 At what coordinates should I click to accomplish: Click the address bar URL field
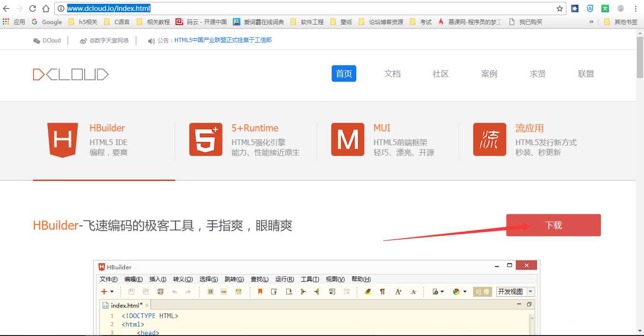(x=310, y=9)
